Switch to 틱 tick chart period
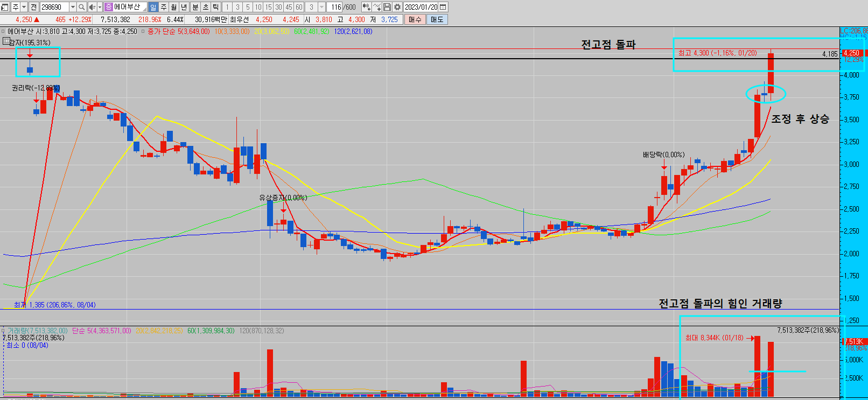Image resolution: width=868 pixels, height=400 pixels. pyautogui.click(x=216, y=7)
